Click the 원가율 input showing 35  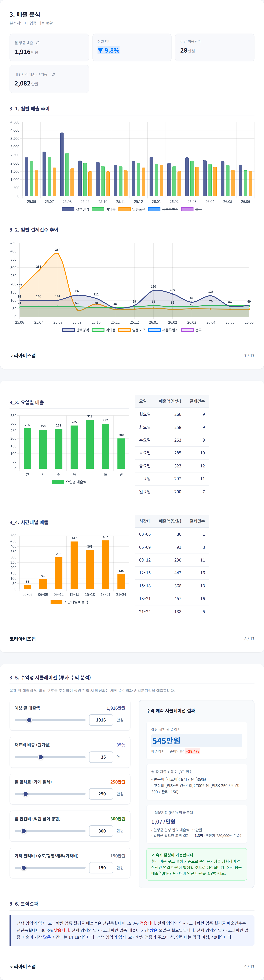pyautogui.click(x=101, y=757)
